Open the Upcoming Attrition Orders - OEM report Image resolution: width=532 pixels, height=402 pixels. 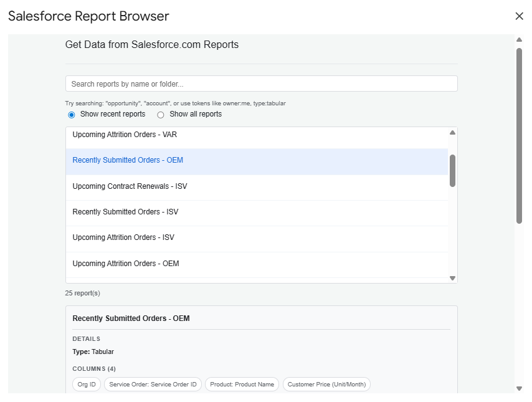(x=125, y=263)
